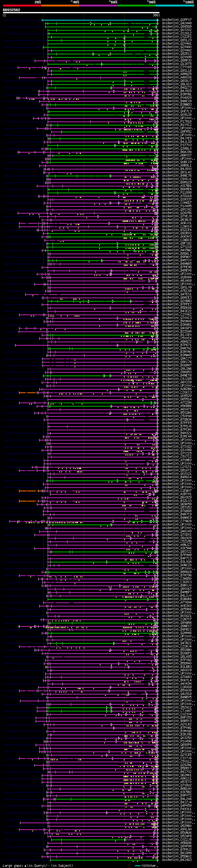Click the orange ~40% legend segment
Screen dimensions: 197x868
click(60, 6)
